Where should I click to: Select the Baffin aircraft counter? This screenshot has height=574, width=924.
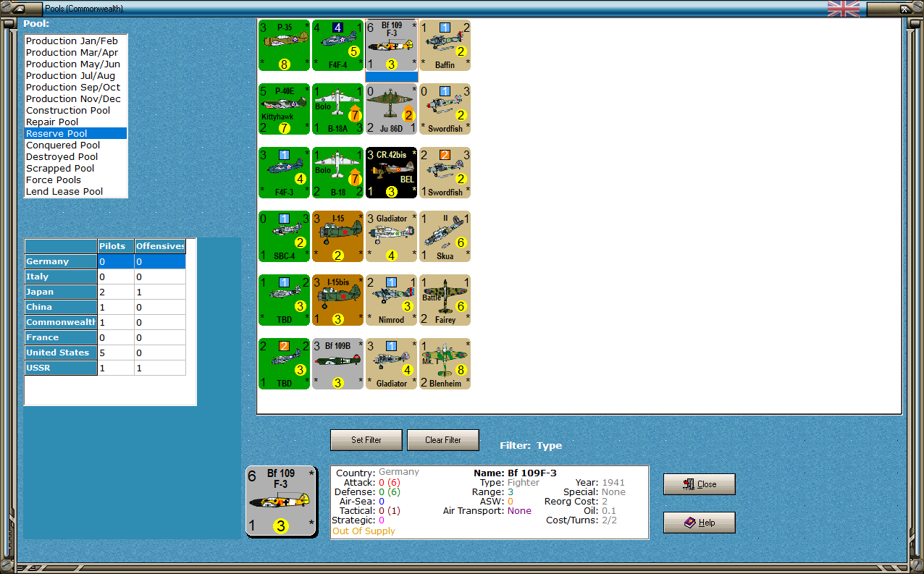pos(445,46)
